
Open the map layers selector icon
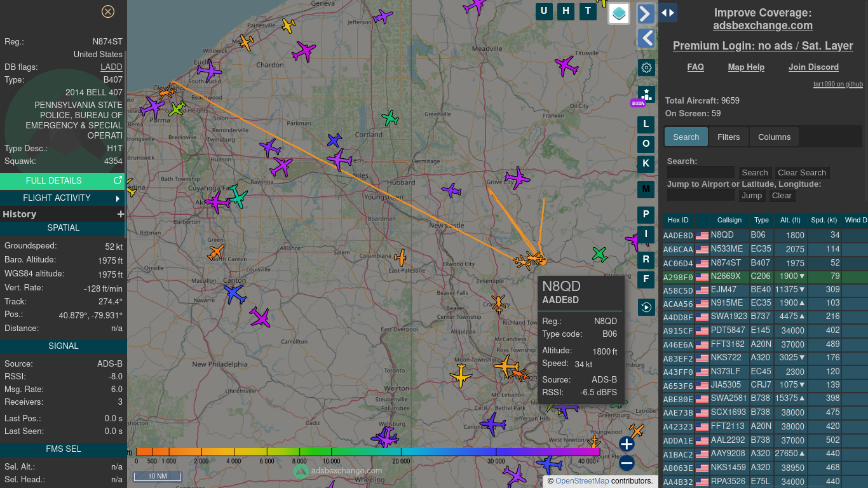[x=619, y=13]
